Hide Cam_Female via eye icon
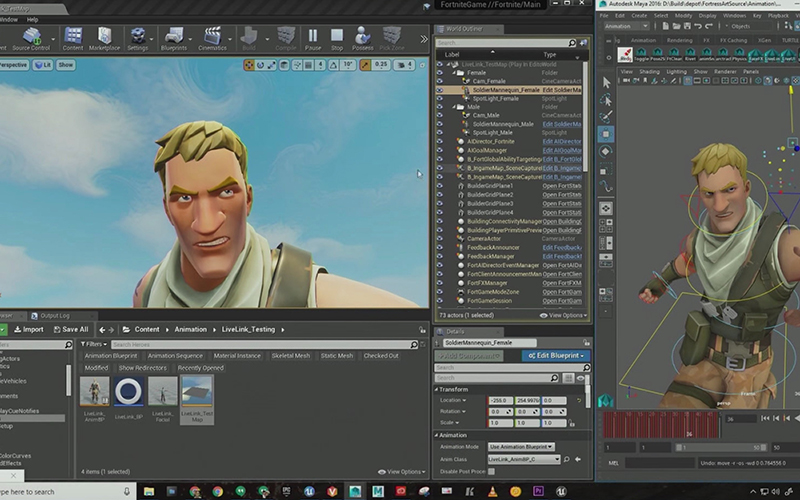Screen dimensions: 800x500 coord(440,81)
